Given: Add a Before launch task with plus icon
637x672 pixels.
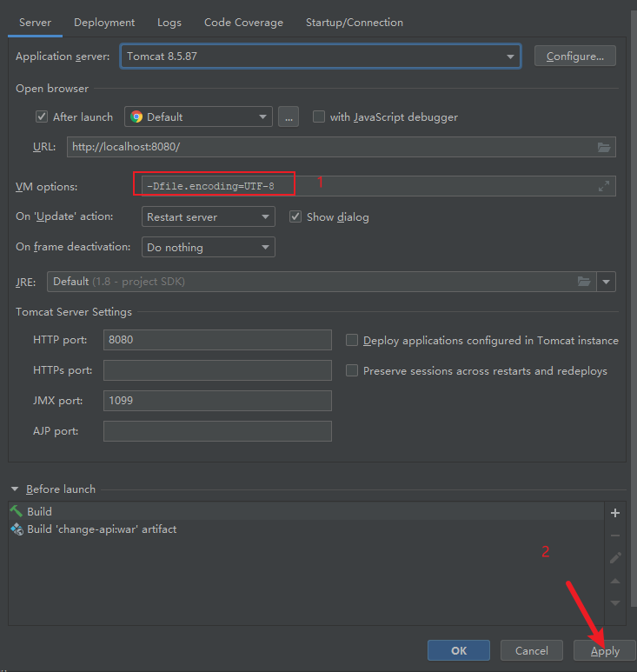Looking at the screenshot, I should [x=615, y=513].
